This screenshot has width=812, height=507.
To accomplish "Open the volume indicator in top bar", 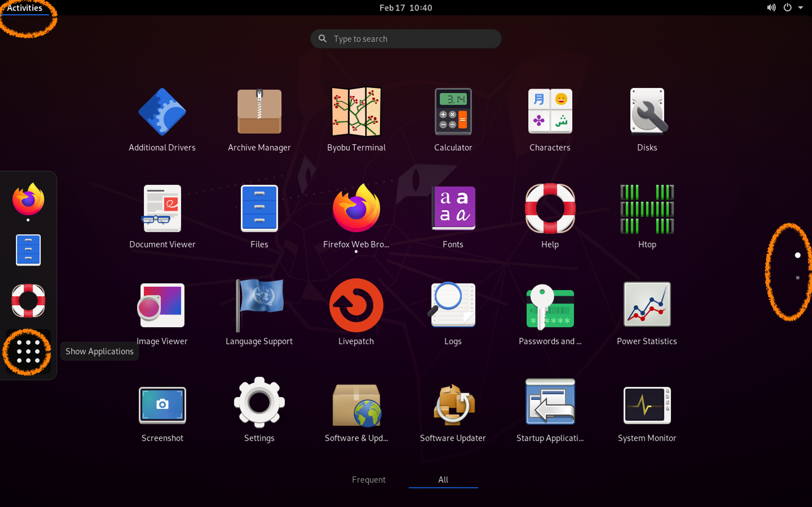I will (771, 8).
